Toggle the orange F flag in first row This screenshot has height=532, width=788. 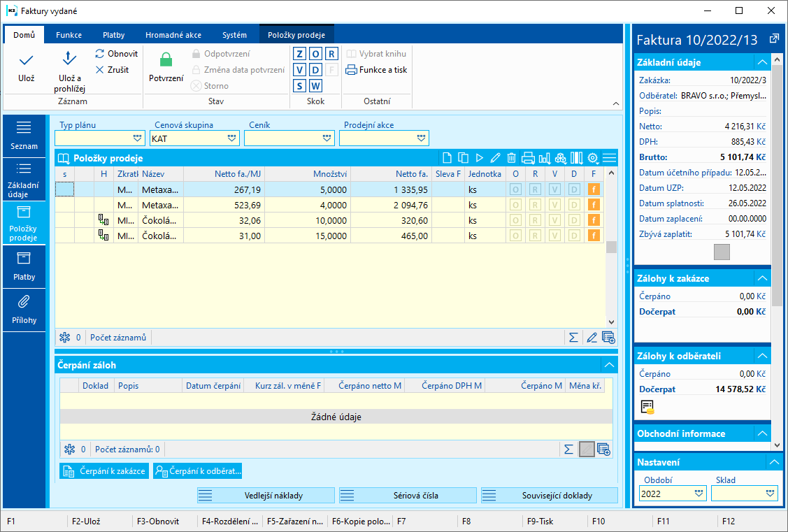point(594,189)
